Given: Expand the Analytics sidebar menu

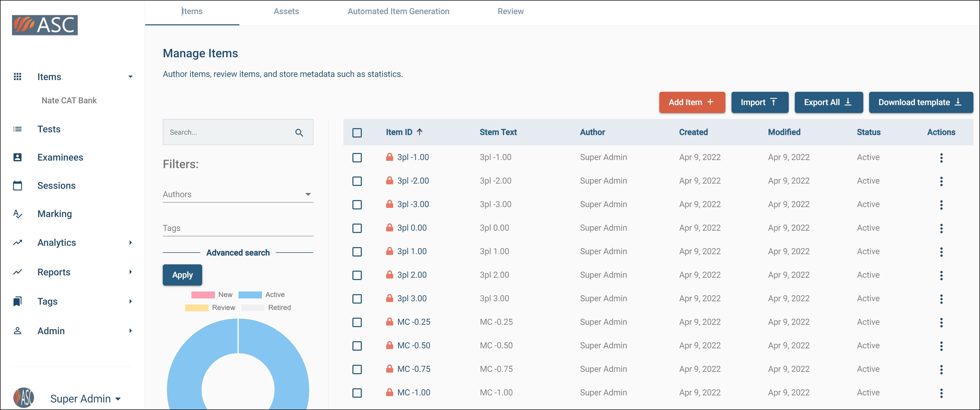Looking at the screenshot, I should point(131,243).
